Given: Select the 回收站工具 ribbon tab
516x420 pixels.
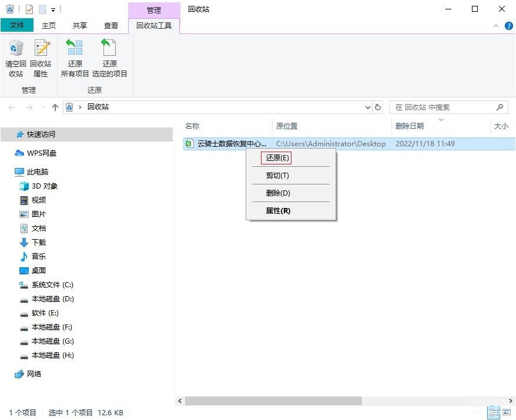Looking at the screenshot, I should [x=154, y=25].
